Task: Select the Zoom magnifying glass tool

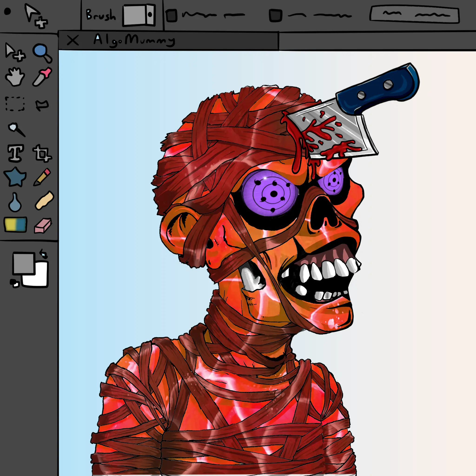Action: click(42, 53)
